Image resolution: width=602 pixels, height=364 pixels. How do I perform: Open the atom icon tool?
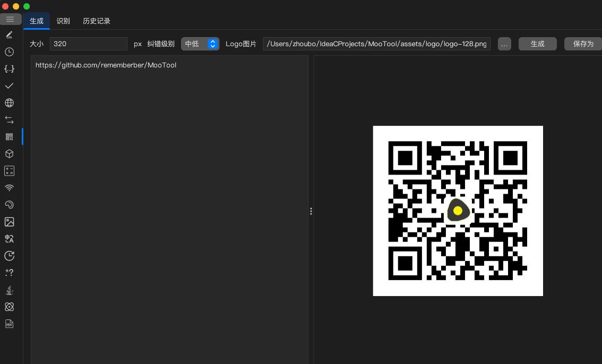tap(9, 307)
